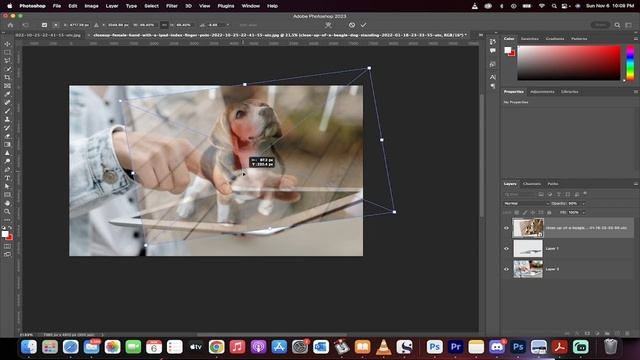Select the Pen tool
The image size is (640, 360).
click(x=7, y=169)
